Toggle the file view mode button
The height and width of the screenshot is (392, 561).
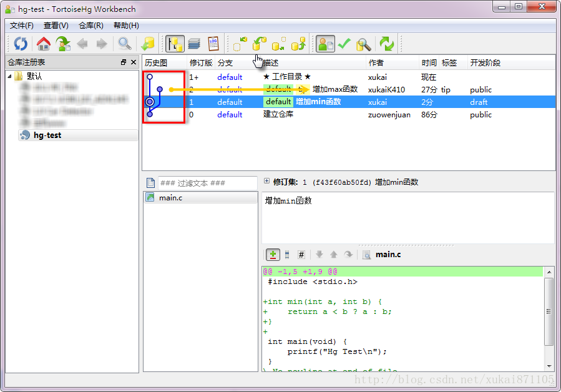tap(287, 255)
